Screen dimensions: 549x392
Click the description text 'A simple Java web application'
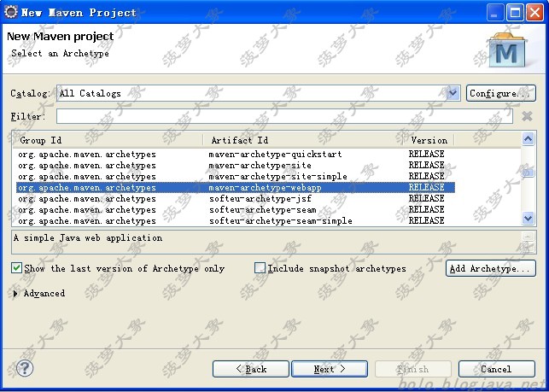click(x=88, y=238)
